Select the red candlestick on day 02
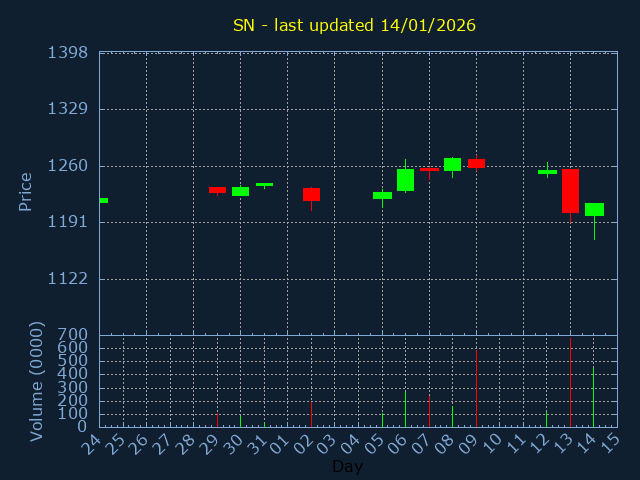This screenshot has width=640, height=480. pos(311,194)
